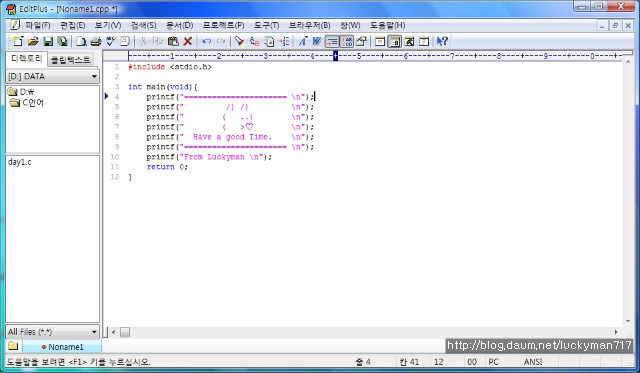
Task: Click the PC file format status field
Action: point(493,362)
